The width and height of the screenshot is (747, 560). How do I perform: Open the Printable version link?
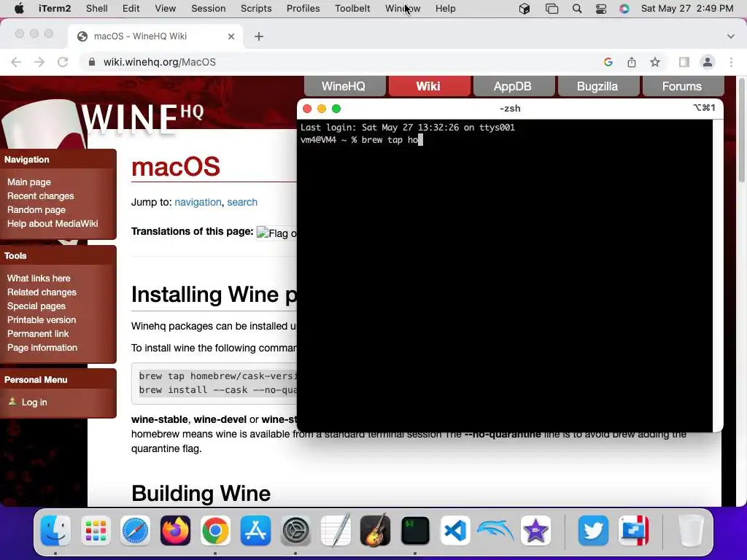pos(42,320)
